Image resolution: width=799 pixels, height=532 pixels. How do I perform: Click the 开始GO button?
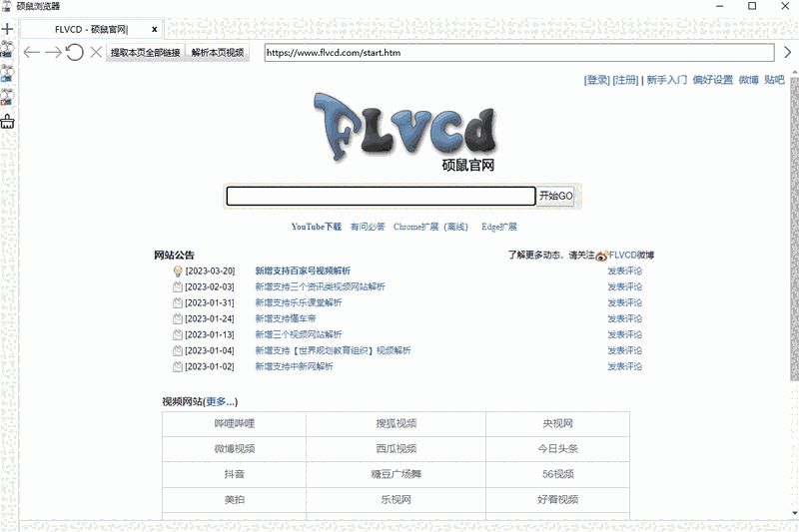(x=556, y=196)
